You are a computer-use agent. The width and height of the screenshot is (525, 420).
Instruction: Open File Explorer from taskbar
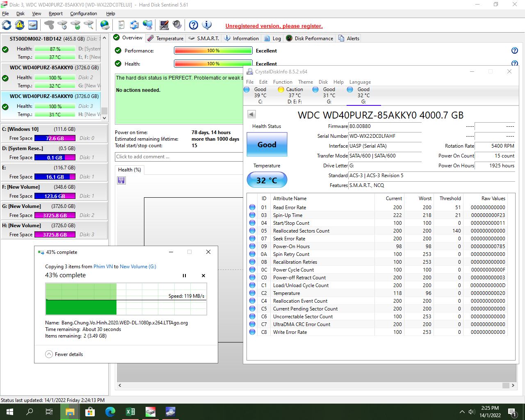[x=70, y=412]
